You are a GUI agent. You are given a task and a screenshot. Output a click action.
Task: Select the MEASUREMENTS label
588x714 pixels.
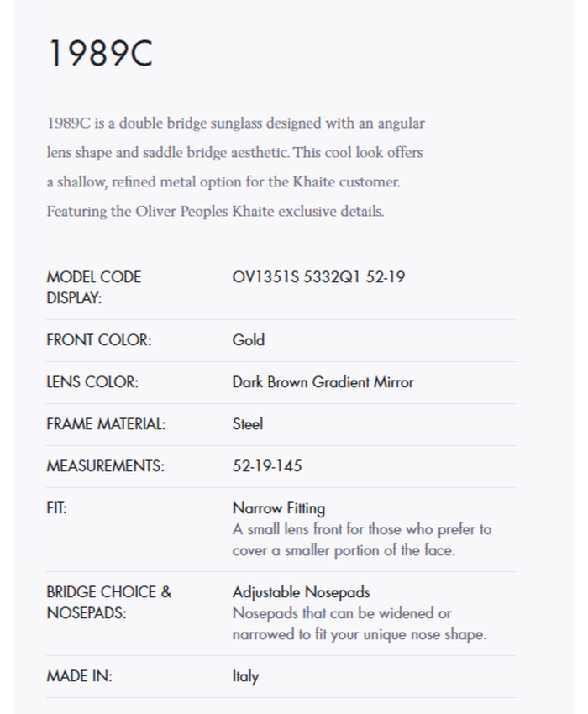pos(105,466)
